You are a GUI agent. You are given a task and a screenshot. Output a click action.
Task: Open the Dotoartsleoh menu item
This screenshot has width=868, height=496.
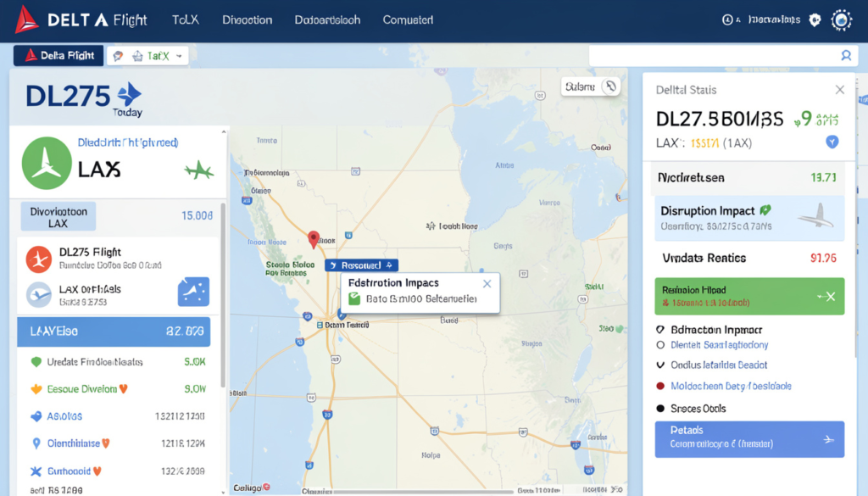pyautogui.click(x=327, y=20)
